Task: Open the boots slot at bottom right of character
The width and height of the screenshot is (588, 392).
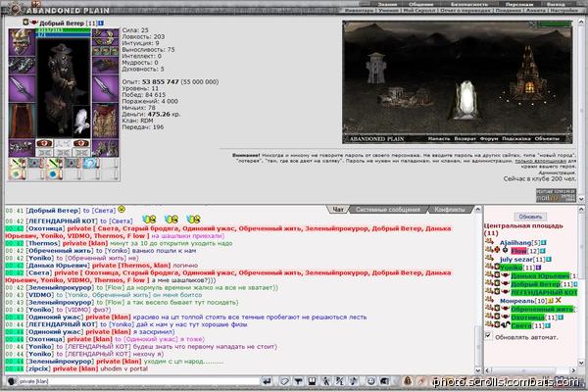Action: [x=106, y=148]
